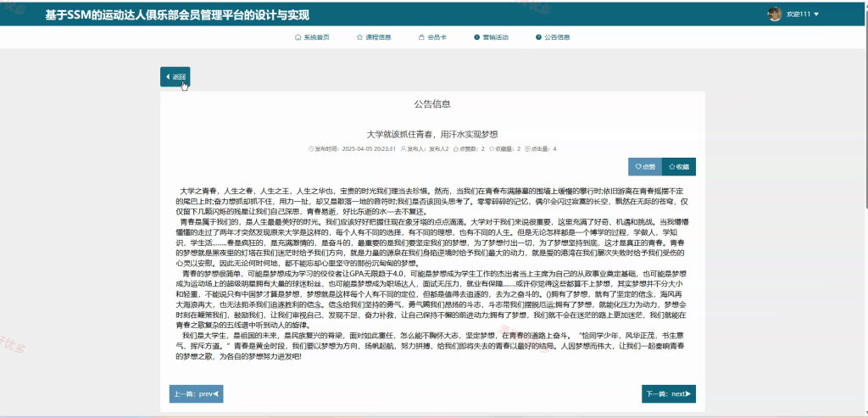Click the 点击量：4 count text
Screen dimensions: 868x418
tap(543, 149)
